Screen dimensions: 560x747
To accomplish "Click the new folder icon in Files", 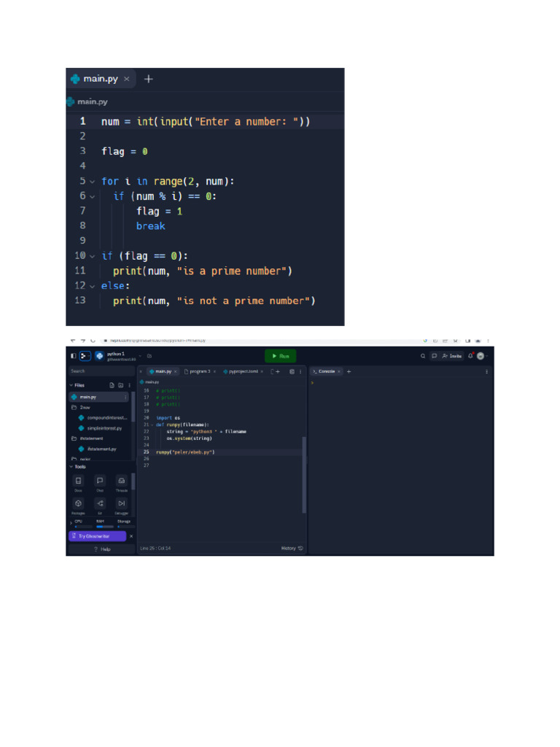I will coord(120,385).
